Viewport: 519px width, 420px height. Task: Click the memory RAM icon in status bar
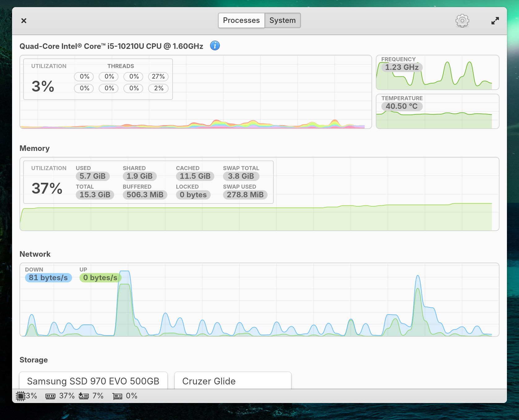(50, 396)
